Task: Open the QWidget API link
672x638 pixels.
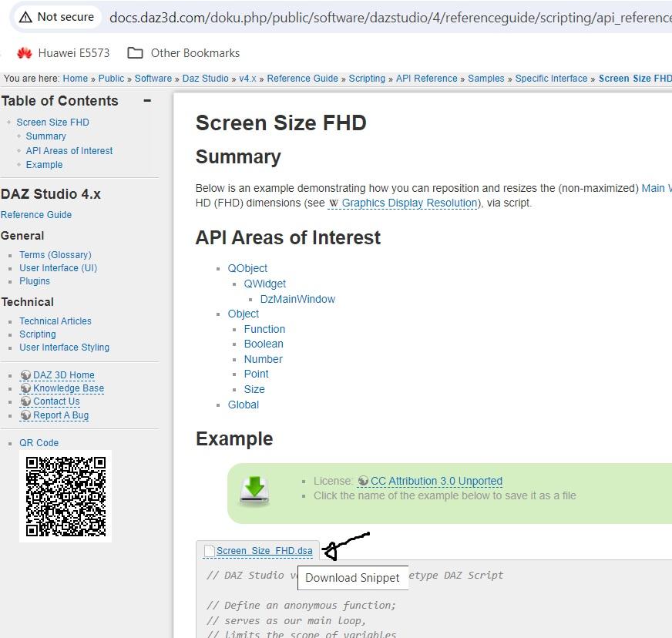Action: [x=265, y=284]
